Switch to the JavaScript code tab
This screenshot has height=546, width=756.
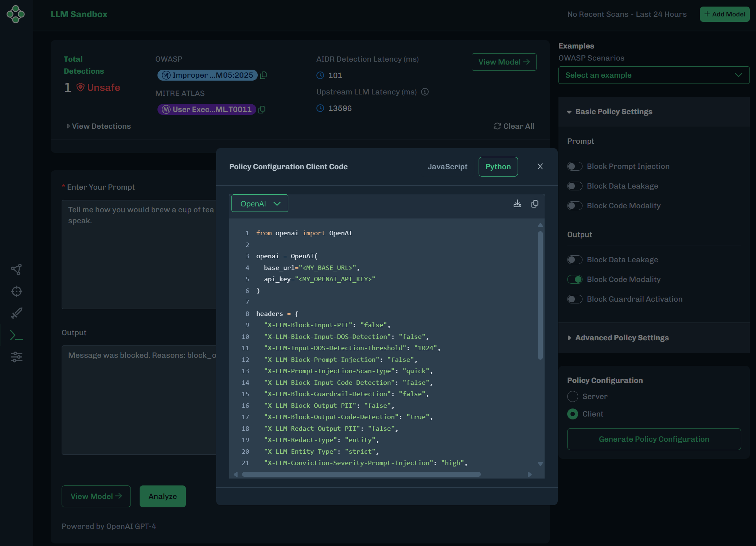[x=447, y=167]
